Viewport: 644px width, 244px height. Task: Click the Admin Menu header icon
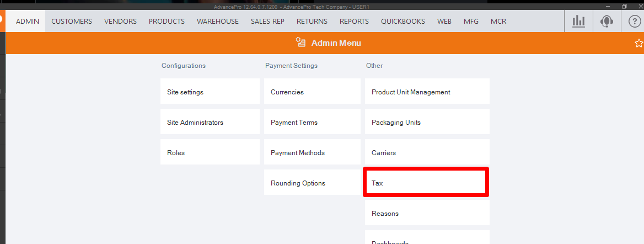click(x=300, y=43)
